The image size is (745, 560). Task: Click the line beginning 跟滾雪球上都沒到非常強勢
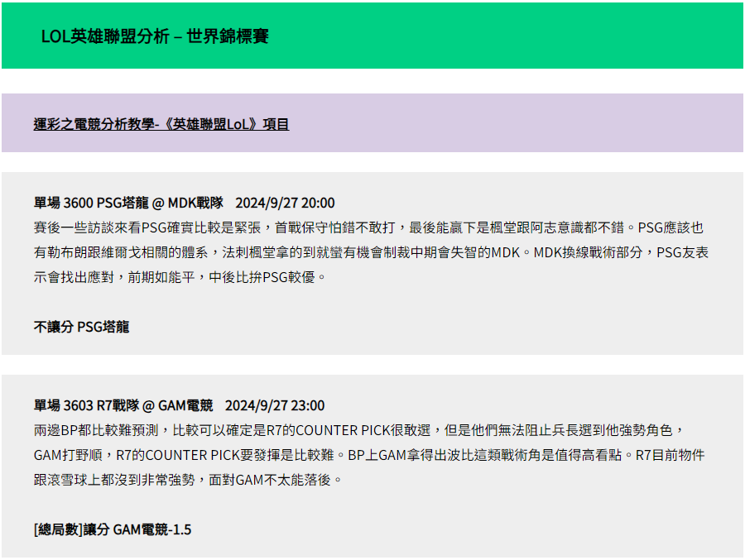coord(188,480)
